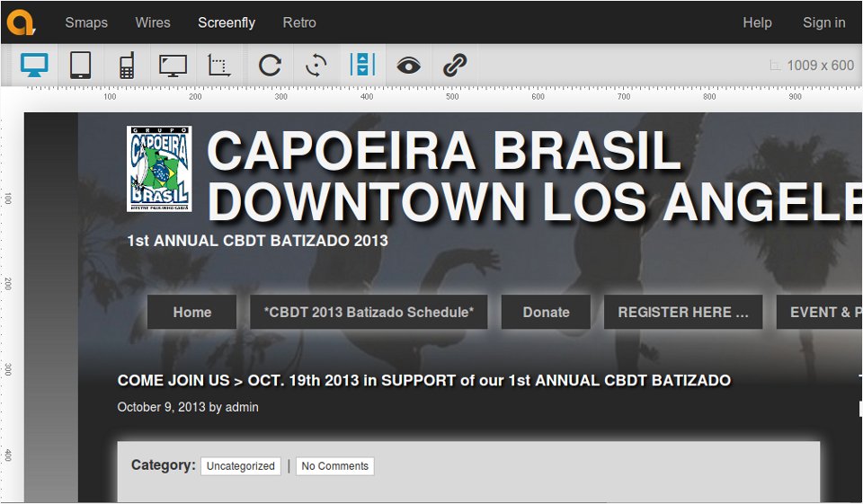
Task: Open the Retro tab
Action: pyautogui.click(x=299, y=22)
